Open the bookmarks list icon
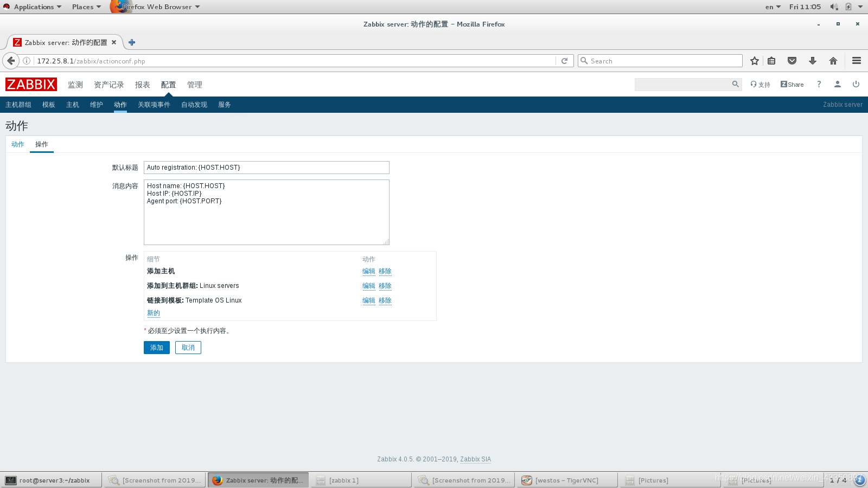Viewport: 868px width, 488px height. (x=771, y=61)
